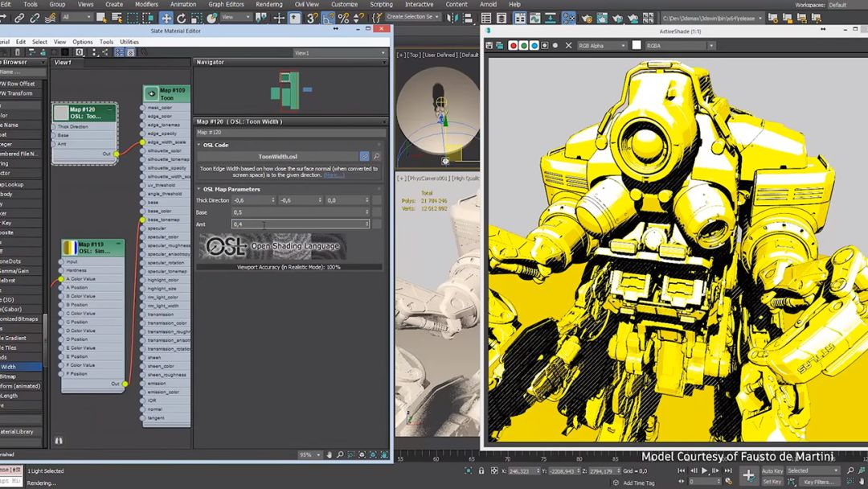Click the Set Key button
This screenshot has width=868, height=489.
[772, 482]
